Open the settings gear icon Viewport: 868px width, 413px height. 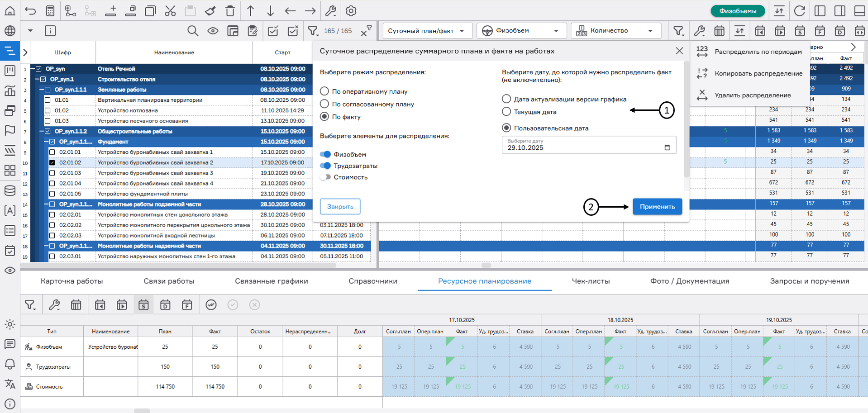351,11
